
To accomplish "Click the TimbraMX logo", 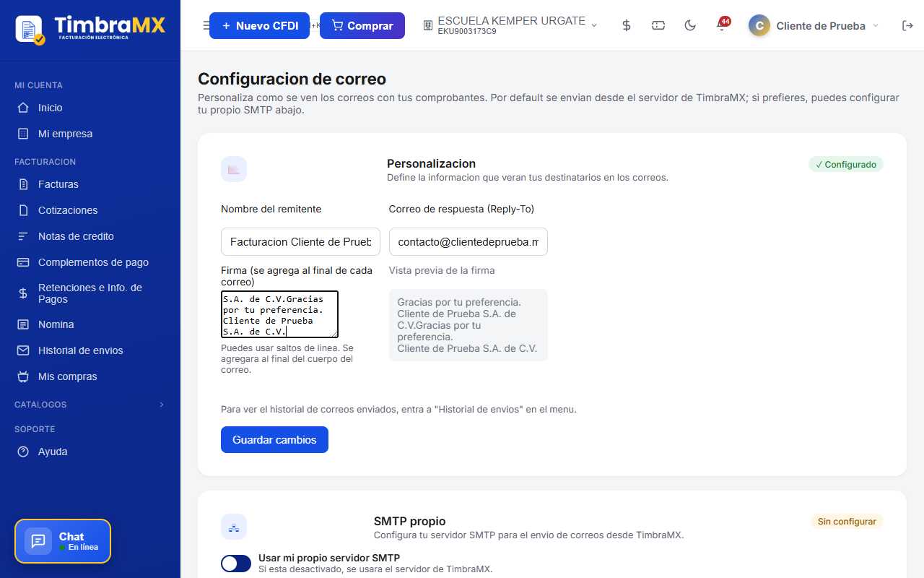I will tap(90, 29).
